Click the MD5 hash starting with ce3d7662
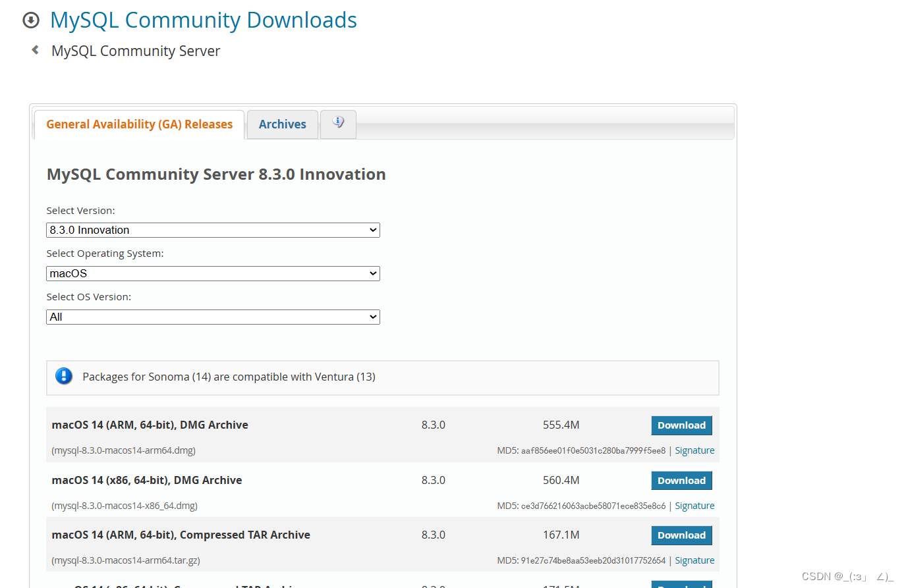 tap(593, 506)
